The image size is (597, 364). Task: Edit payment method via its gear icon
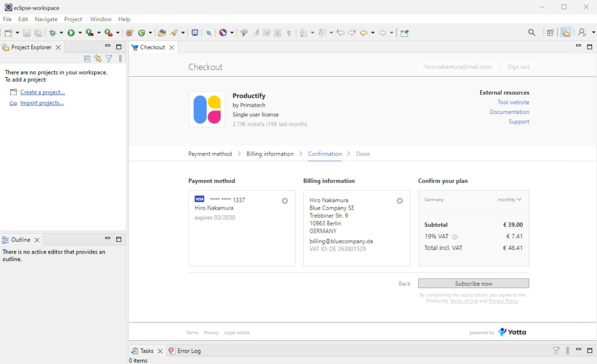pos(285,201)
